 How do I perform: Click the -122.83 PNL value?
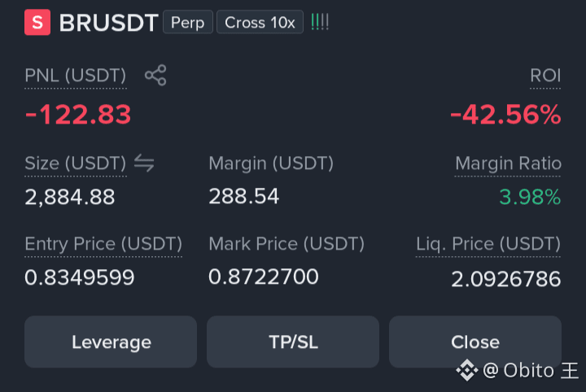point(78,114)
